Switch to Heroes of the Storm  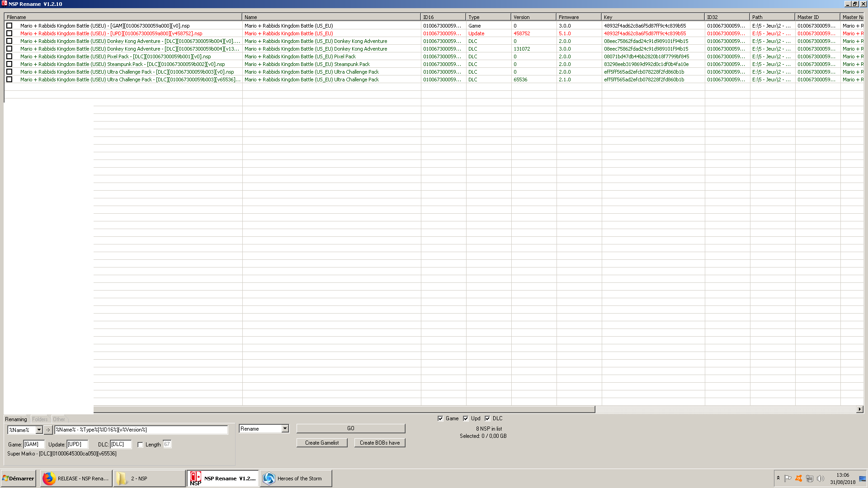[296, 479]
